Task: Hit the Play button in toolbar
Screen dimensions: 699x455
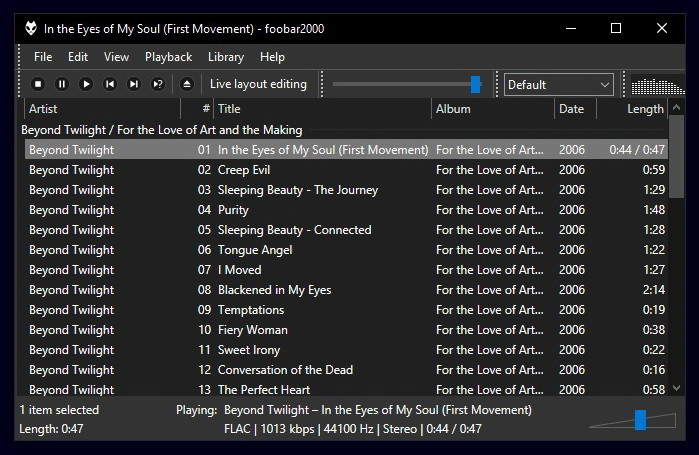Action: point(86,85)
